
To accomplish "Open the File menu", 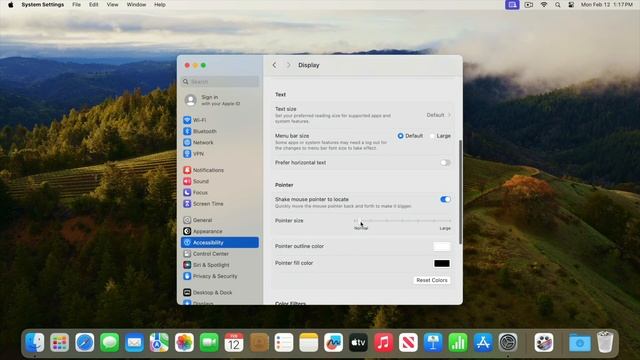I will (x=76, y=5).
